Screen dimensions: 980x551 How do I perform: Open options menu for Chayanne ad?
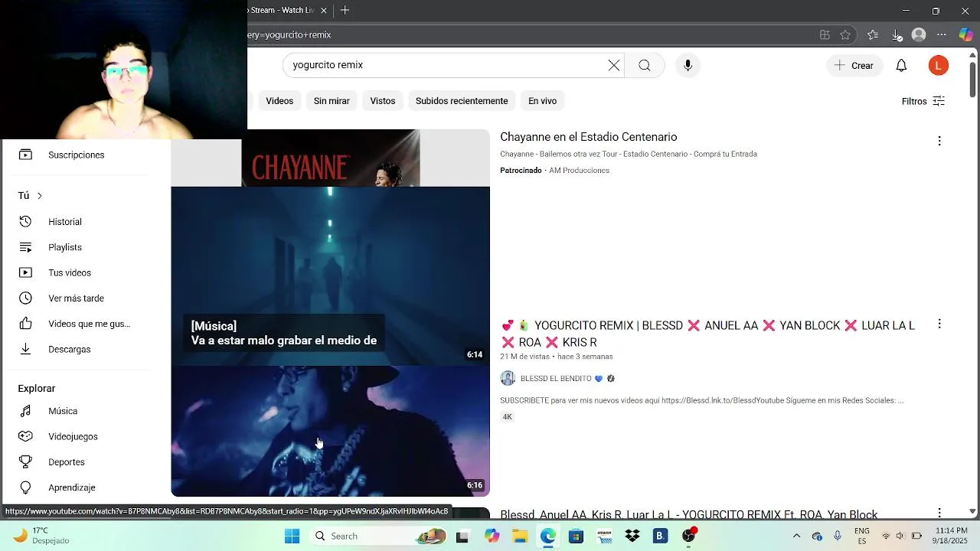[x=939, y=141]
